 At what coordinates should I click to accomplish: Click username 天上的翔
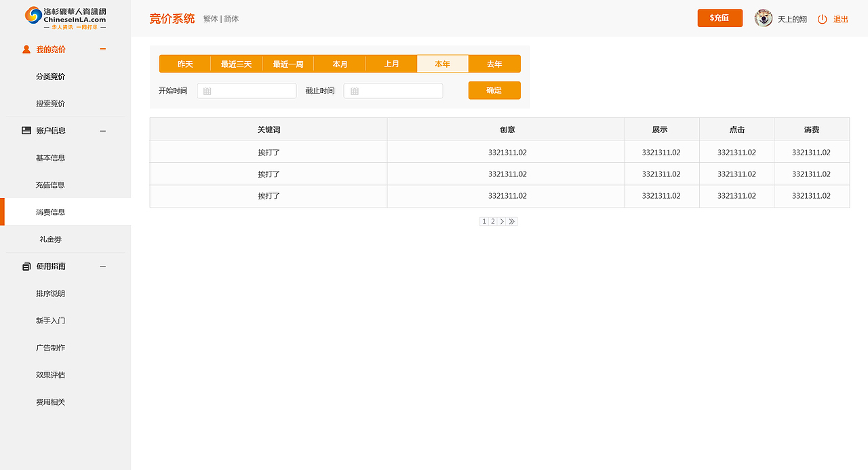(x=792, y=19)
